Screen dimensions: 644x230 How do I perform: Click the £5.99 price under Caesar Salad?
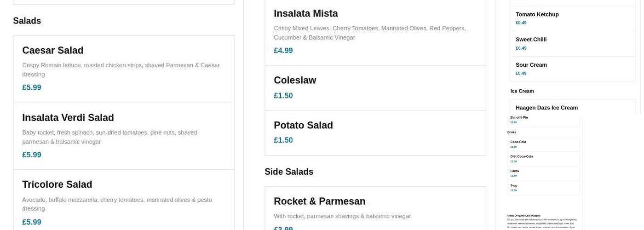coord(32,87)
